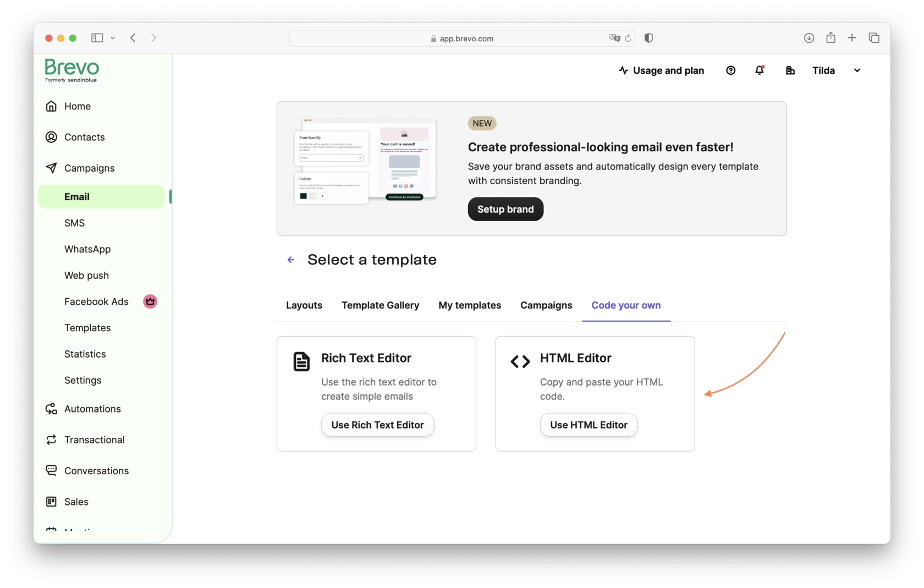Viewport: 924px width, 588px height.
Task: Go forward with Safari's forward arrow
Action: point(153,38)
